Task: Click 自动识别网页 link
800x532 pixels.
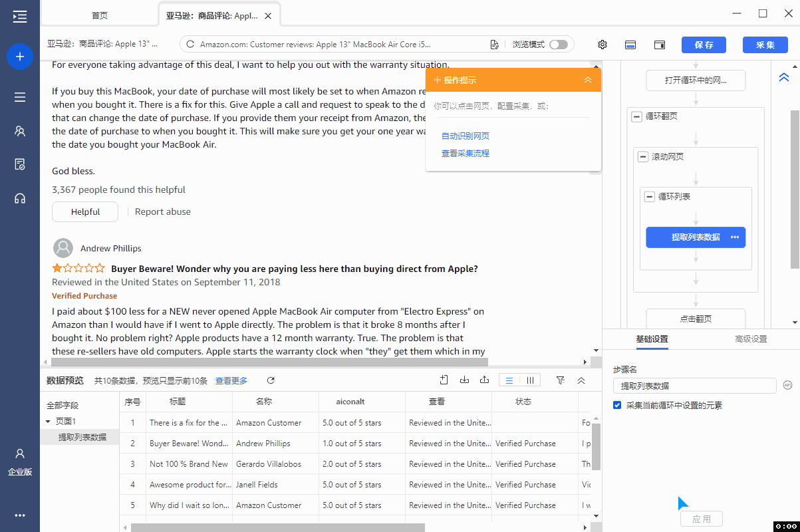Action: (466, 136)
